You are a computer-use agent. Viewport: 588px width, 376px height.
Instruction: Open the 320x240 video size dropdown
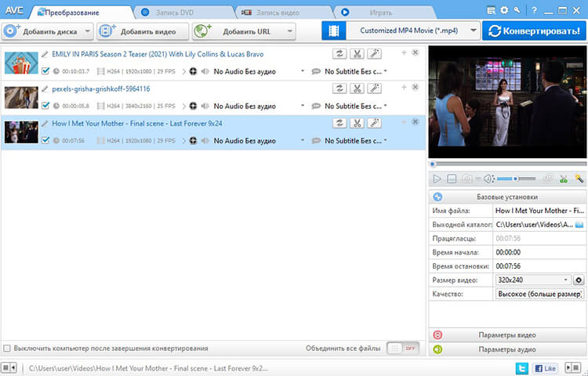coord(533,280)
